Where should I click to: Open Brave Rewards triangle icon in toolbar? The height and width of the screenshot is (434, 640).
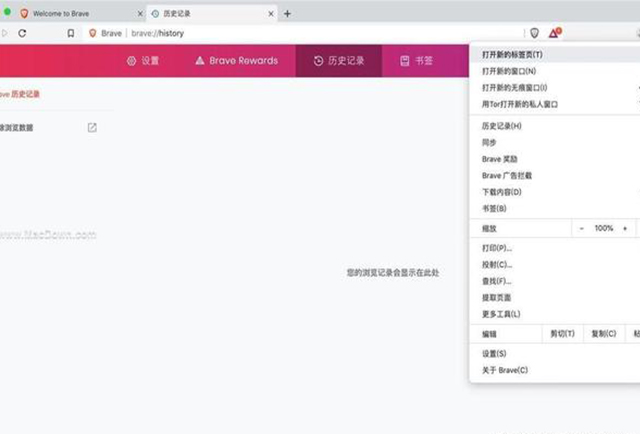(x=555, y=33)
